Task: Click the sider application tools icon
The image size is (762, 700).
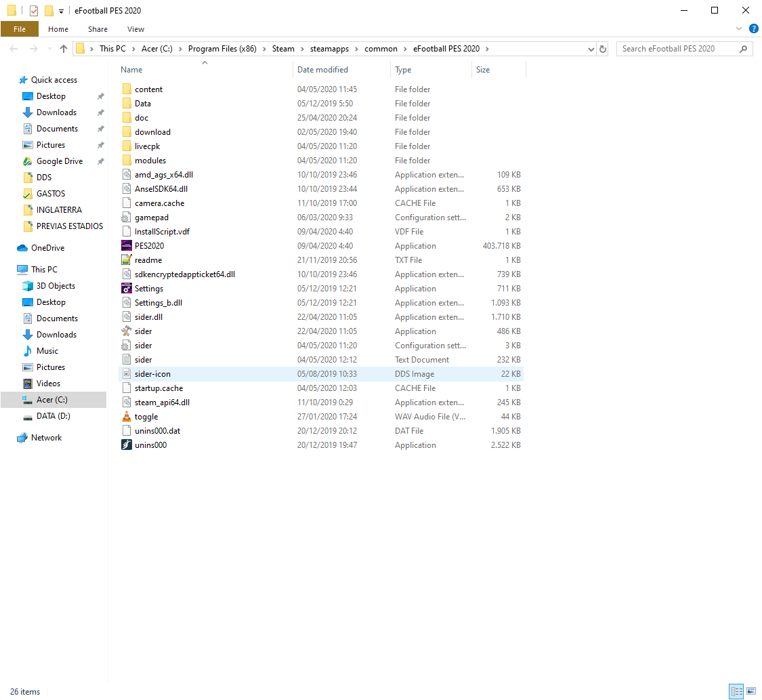Action: (127, 331)
